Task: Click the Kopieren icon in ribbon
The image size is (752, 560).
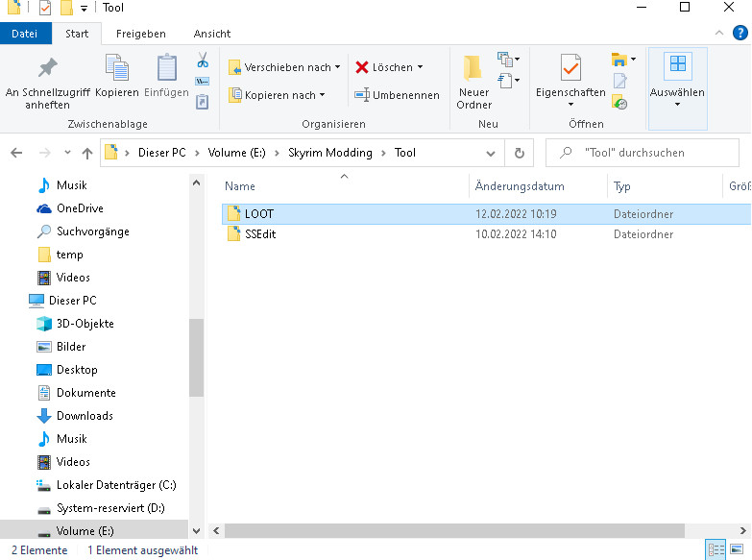Action: (116, 69)
